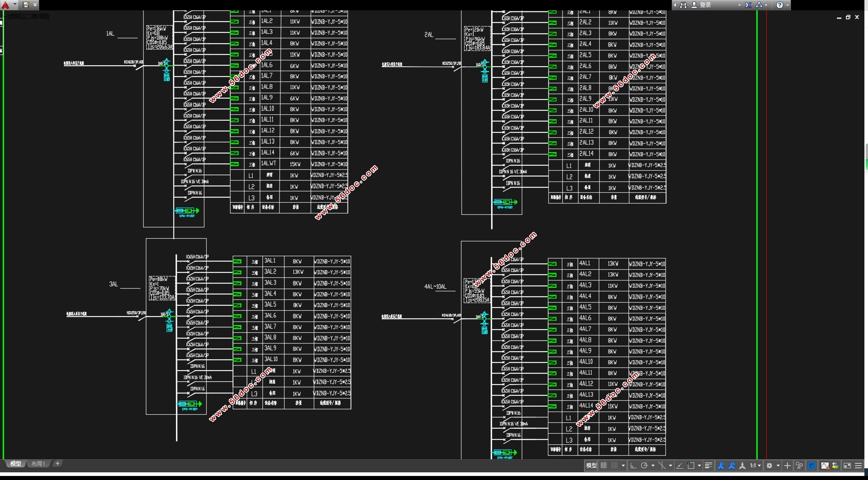Click the Save As floppy icon
This screenshot has height=480, width=868.
tap(26, 5)
